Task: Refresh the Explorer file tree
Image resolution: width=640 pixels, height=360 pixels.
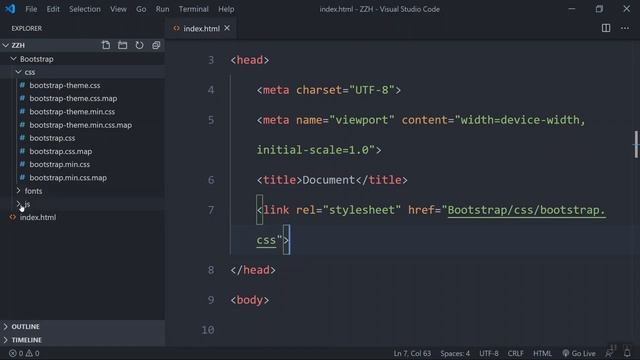Action: point(139,45)
